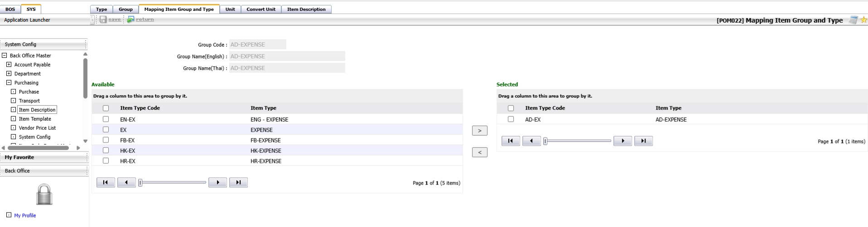The image size is (868, 227).
Task: Click the favorite star icon
Action: tap(863, 20)
